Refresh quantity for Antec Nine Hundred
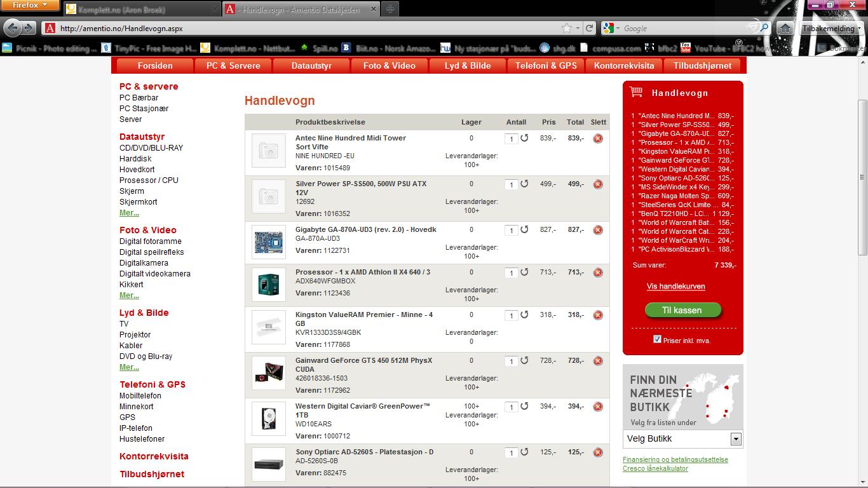The width and height of the screenshot is (868, 488). pyautogui.click(x=524, y=138)
